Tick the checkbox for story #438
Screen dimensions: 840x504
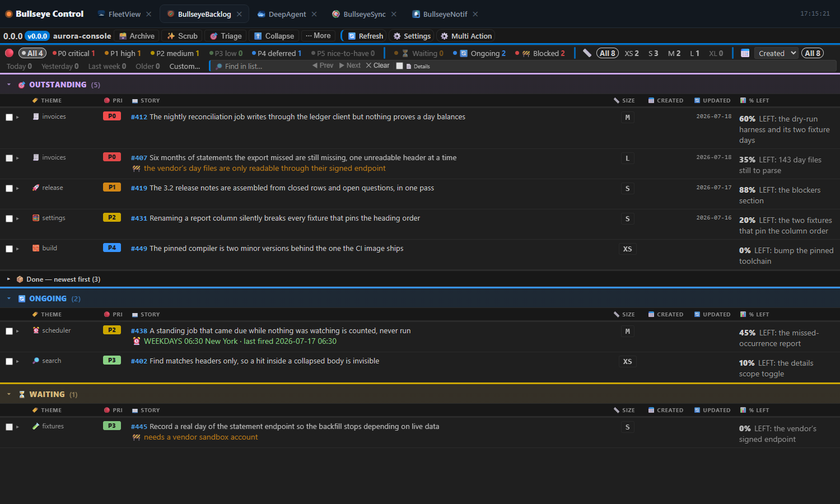(x=9, y=332)
